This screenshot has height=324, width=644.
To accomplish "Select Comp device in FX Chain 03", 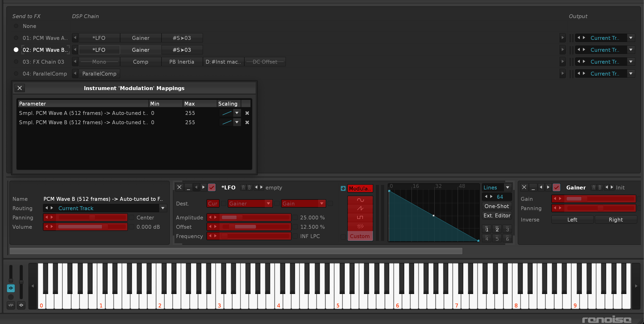I will click(x=141, y=62).
